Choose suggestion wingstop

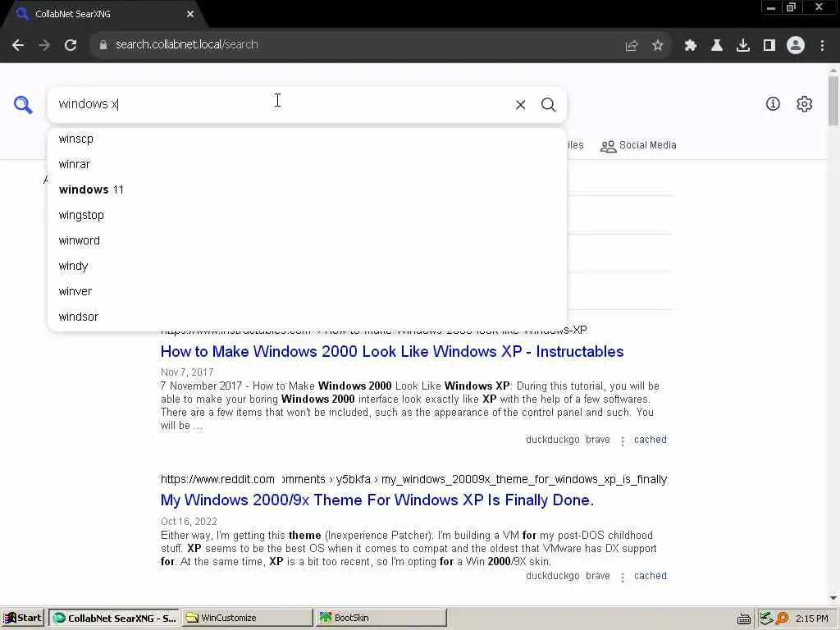pos(307,216)
